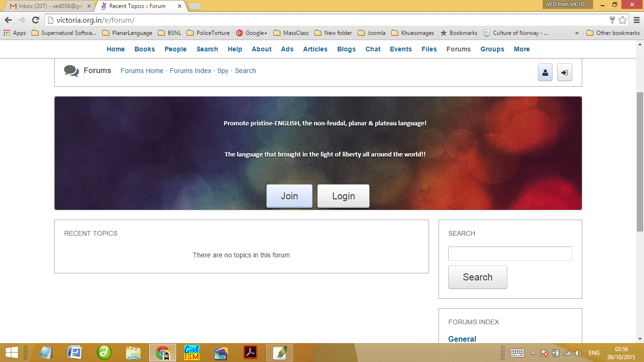Open the PlanarLanguage bookmark folder
Image resolution: width=644 pixels, height=362 pixels.
coord(127,33)
